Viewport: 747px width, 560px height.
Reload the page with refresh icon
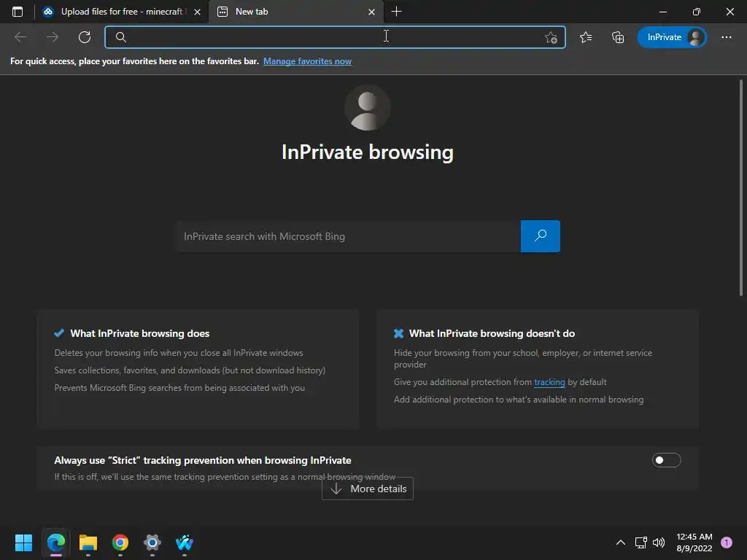85,37
